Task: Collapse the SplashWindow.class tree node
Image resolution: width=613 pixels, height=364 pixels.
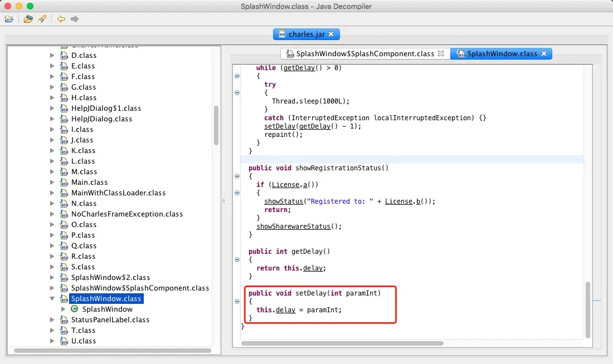Action: (x=52, y=298)
